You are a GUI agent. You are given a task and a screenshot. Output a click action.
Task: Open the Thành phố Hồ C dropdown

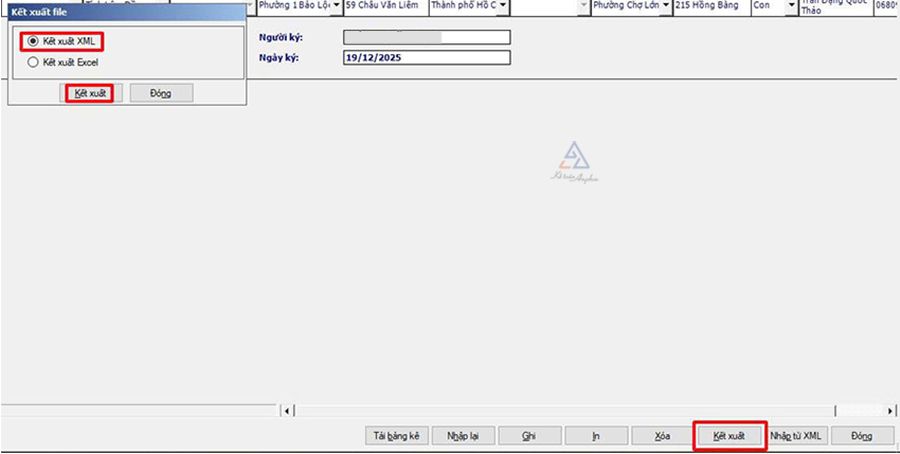pos(502,6)
